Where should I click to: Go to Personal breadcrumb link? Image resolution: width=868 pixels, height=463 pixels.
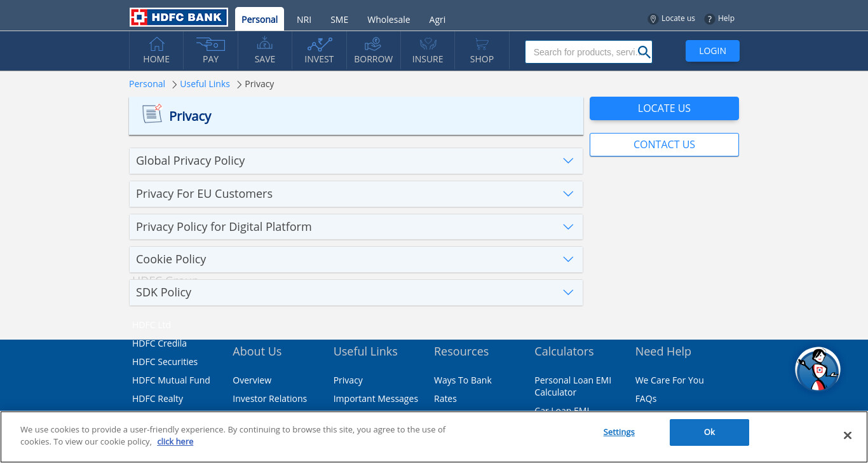point(147,84)
